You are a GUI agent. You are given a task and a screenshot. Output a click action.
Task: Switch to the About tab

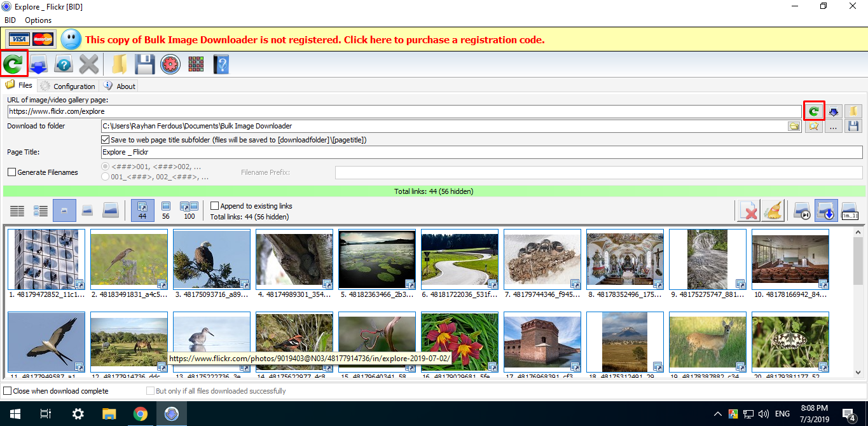119,86
